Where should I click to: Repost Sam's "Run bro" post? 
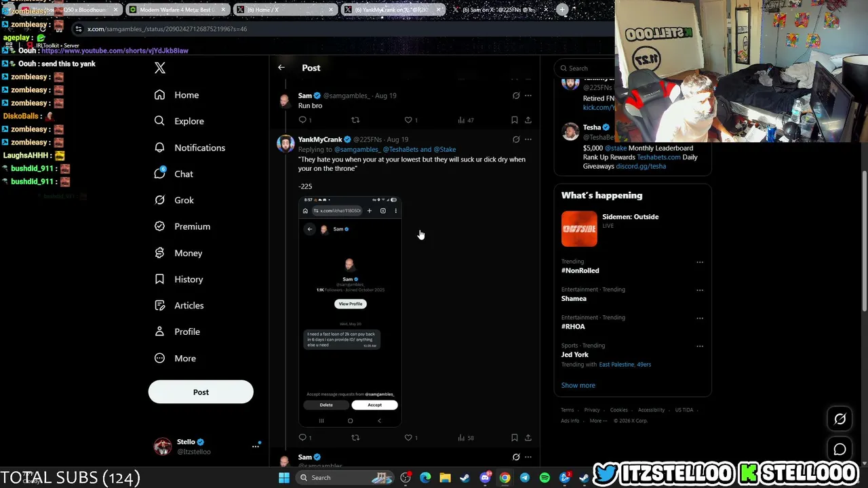(355, 120)
